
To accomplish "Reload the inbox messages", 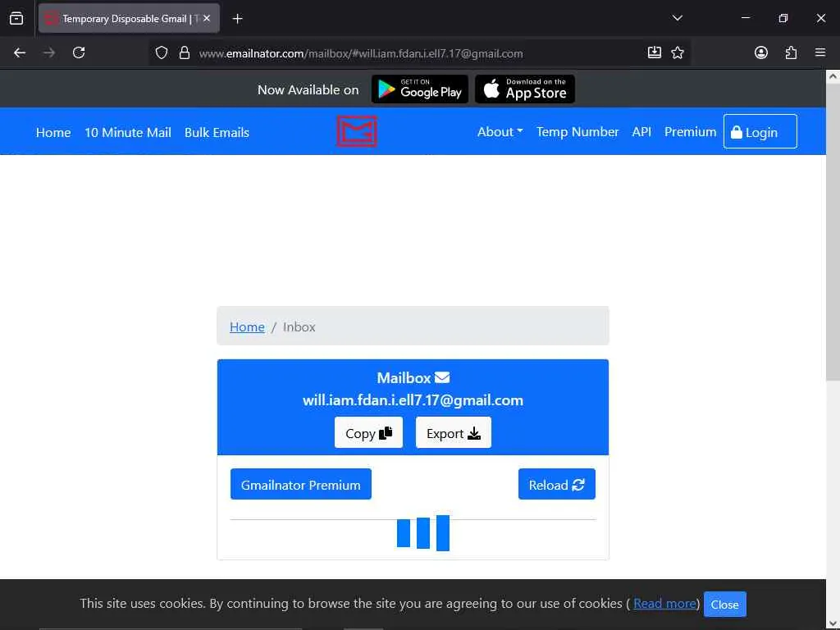I will pos(557,484).
